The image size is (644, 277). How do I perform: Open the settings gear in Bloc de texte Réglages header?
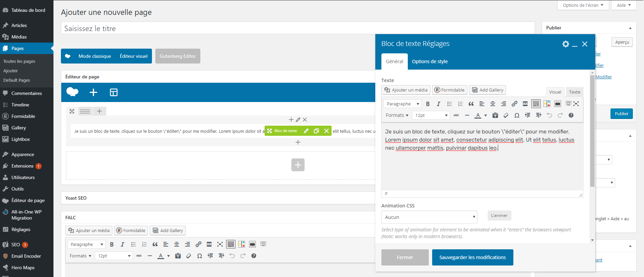(x=565, y=44)
